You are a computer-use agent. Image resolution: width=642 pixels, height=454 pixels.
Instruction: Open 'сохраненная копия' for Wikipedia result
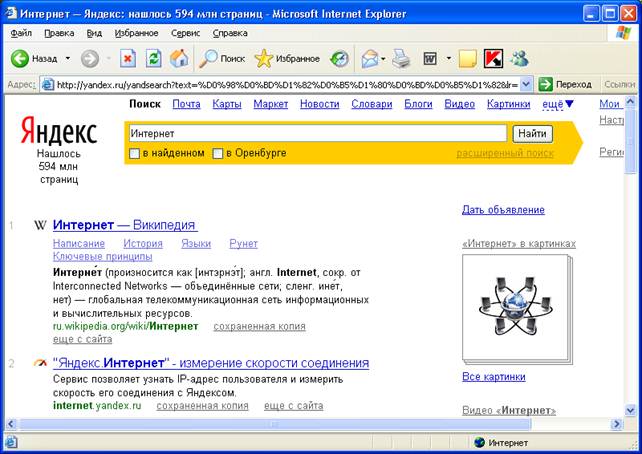point(260,326)
